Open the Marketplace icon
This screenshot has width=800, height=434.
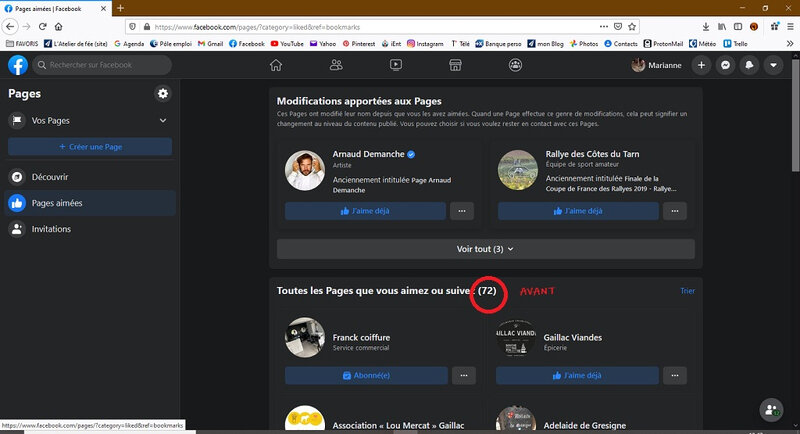(455, 65)
